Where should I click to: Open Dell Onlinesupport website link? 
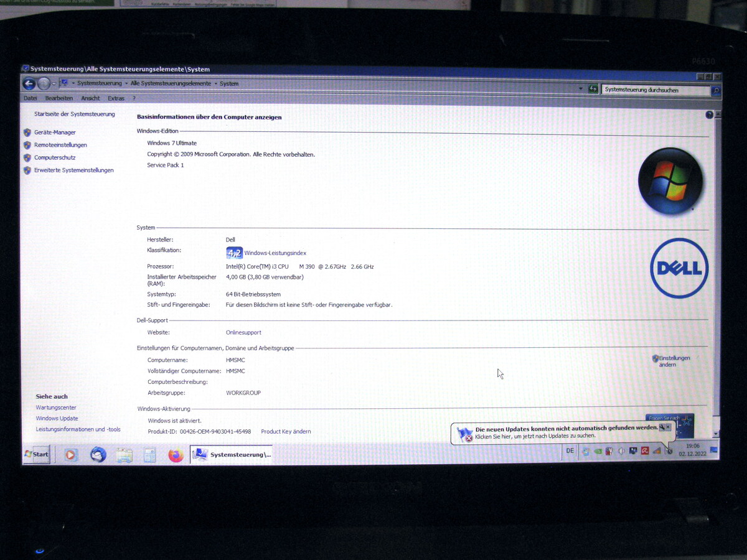[243, 332]
